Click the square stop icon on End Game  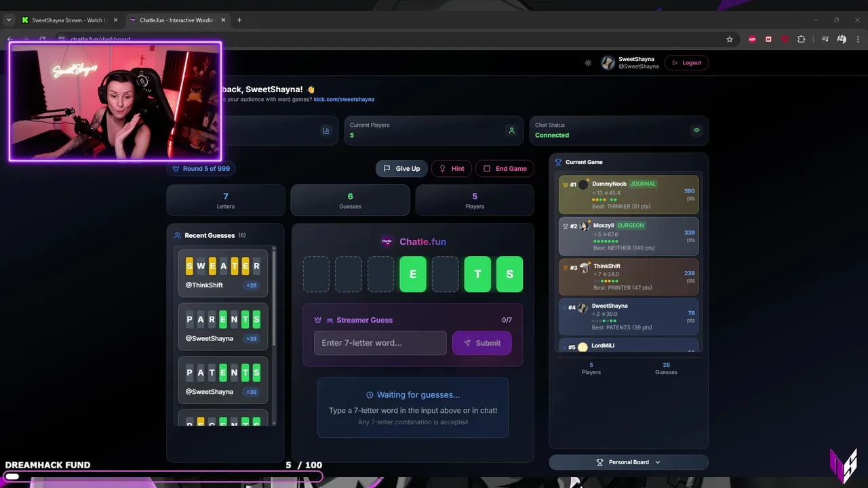pos(487,169)
